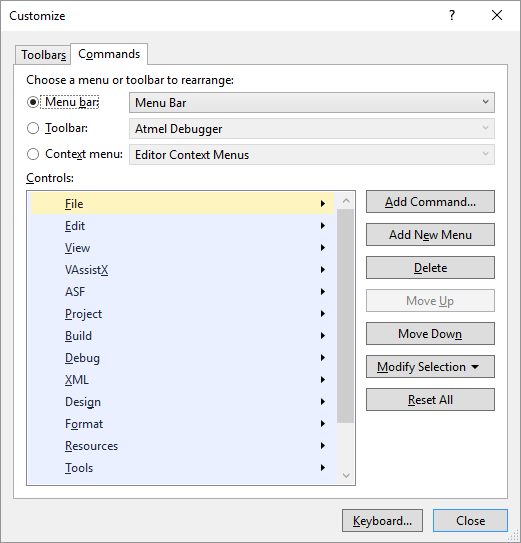Expand the Debug submenu arrow

click(323, 357)
